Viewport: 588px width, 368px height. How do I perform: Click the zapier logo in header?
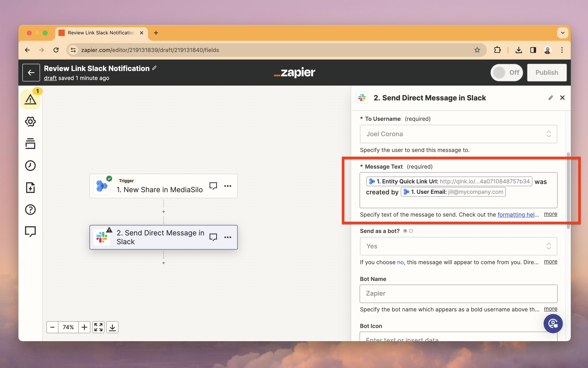tap(294, 72)
